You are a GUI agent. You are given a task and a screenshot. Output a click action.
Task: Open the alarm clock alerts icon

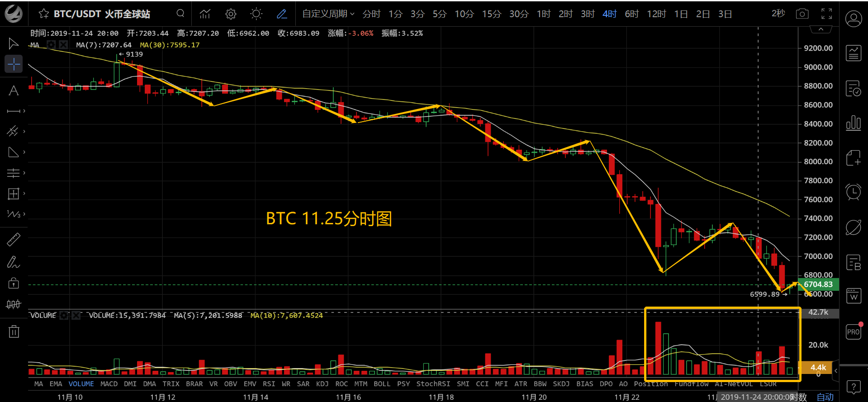click(854, 192)
